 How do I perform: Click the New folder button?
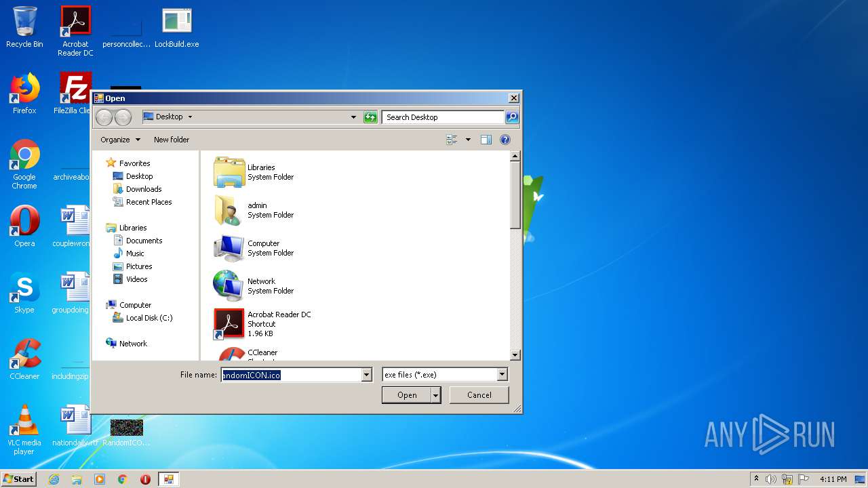pos(172,140)
